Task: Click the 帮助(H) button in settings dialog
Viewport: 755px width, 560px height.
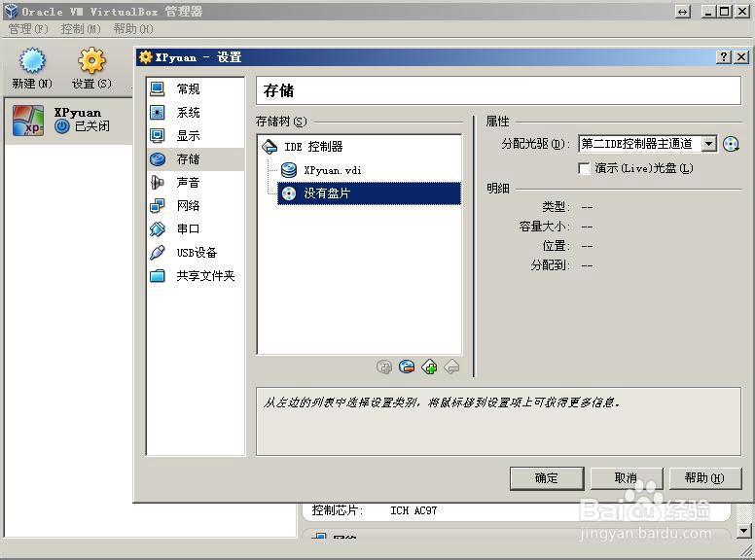Action: [704, 478]
